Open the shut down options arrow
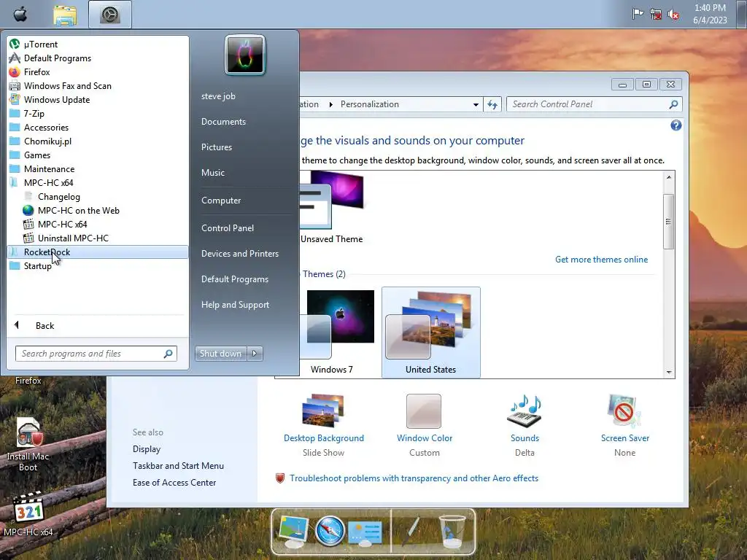This screenshot has width=747, height=560. 255,354
